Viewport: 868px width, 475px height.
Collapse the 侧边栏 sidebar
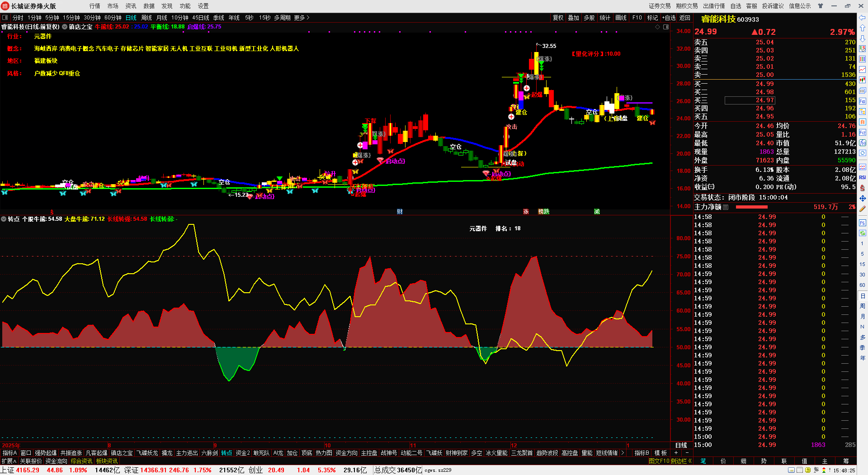[x=681, y=461]
